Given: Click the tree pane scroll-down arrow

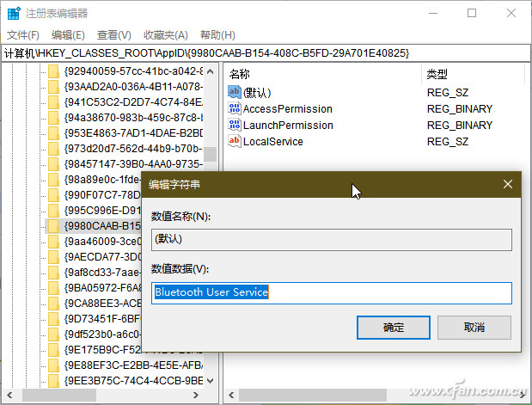Looking at the screenshot, I should (210, 381).
